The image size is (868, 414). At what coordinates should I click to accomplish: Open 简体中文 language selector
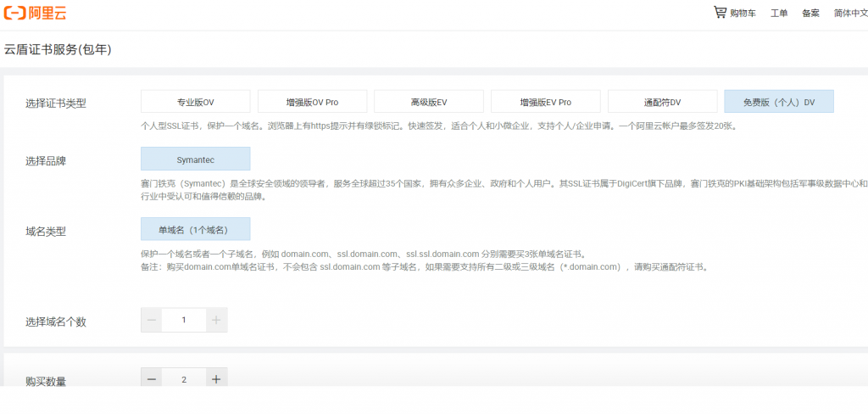(851, 14)
